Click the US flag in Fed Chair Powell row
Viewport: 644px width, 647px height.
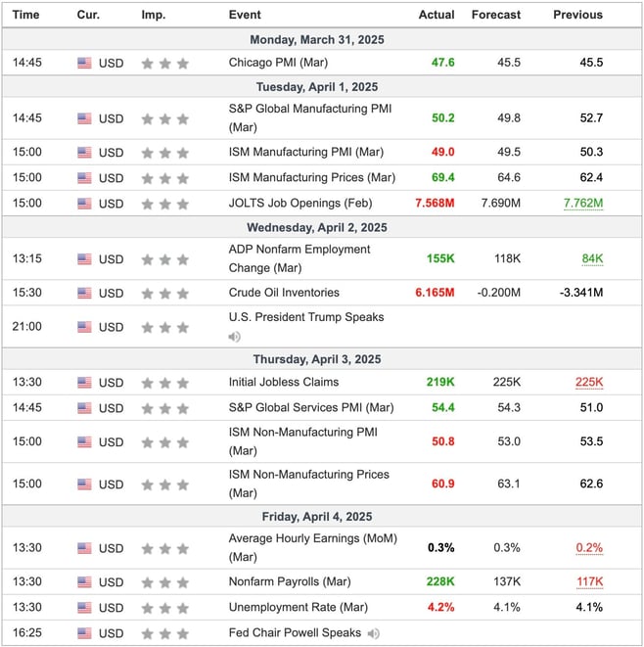[x=84, y=633]
